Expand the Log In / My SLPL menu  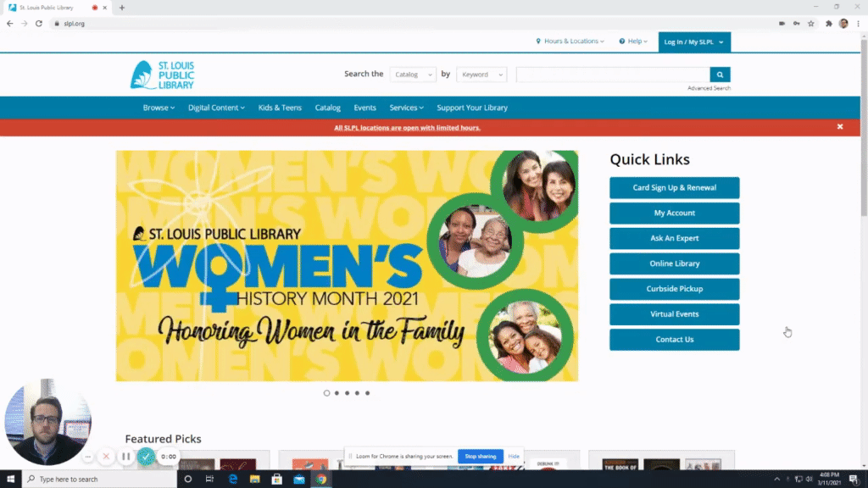(694, 42)
